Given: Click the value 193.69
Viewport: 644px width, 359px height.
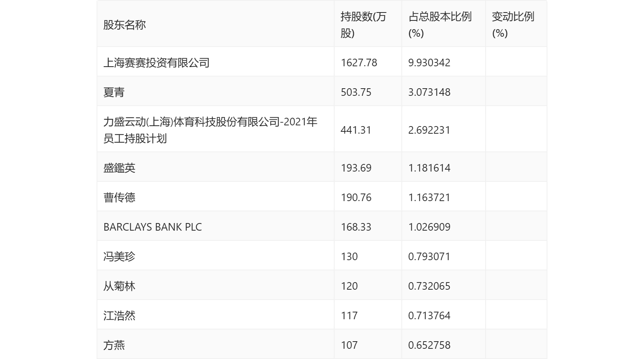Looking at the screenshot, I should (x=356, y=168).
